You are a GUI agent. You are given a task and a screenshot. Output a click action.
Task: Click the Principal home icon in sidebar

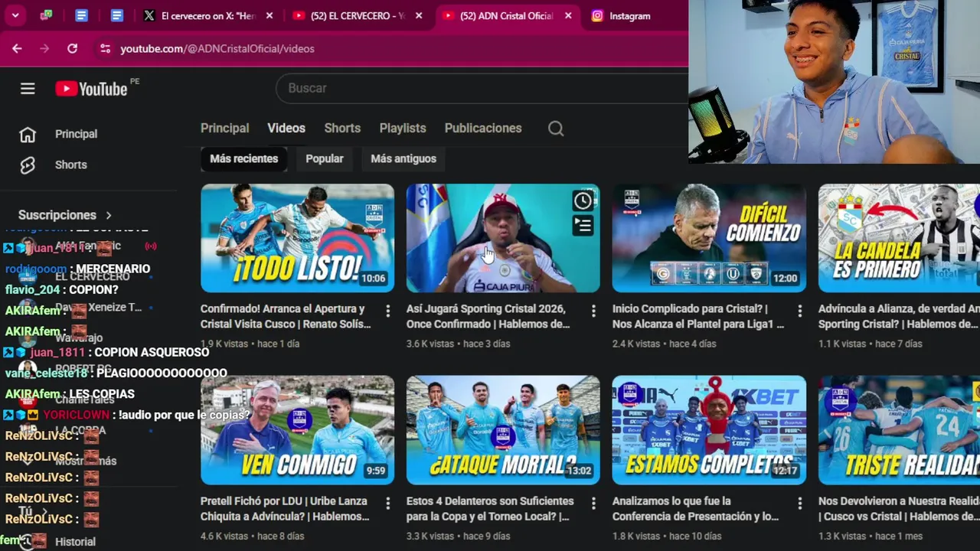click(x=28, y=135)
